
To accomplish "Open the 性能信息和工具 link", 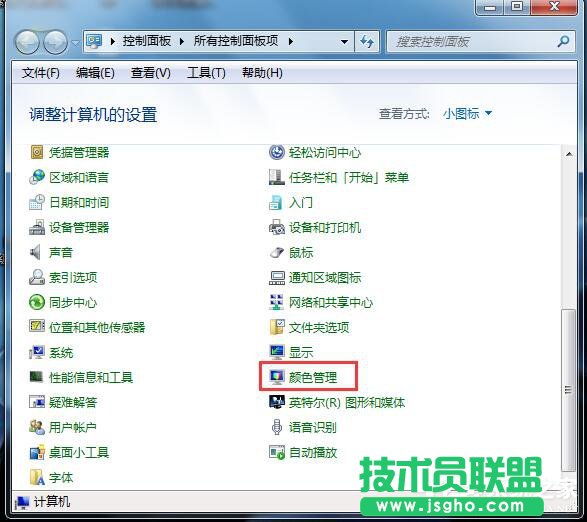I will pyautogui.click(x=91, y=377).
